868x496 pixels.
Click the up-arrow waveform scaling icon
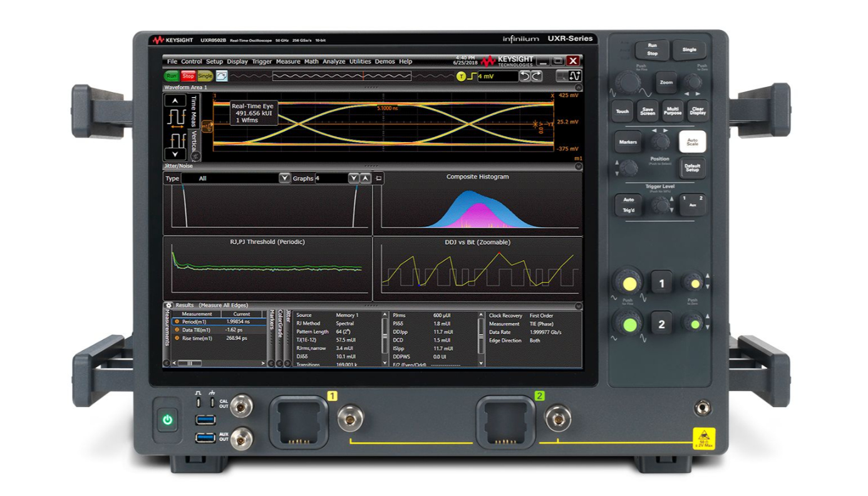point(175,101)
